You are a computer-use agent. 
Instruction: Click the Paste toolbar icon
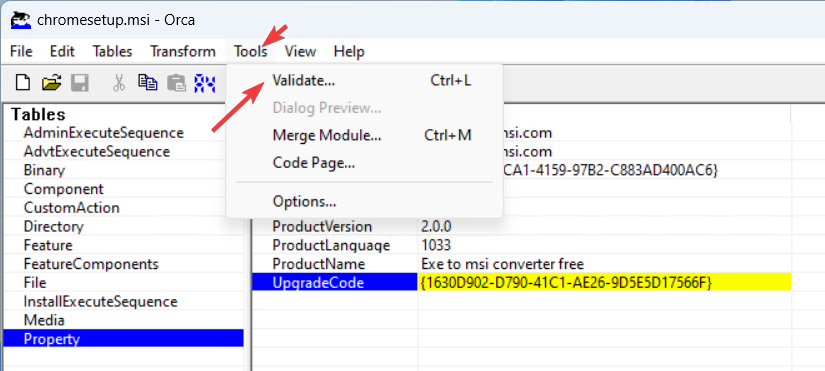pyautogui.click(x=177, y=83)
